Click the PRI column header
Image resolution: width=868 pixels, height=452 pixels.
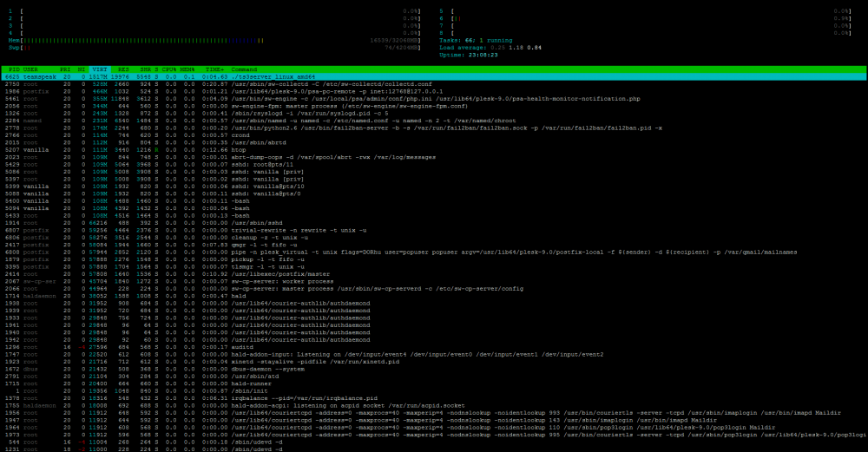pos(65,69)
